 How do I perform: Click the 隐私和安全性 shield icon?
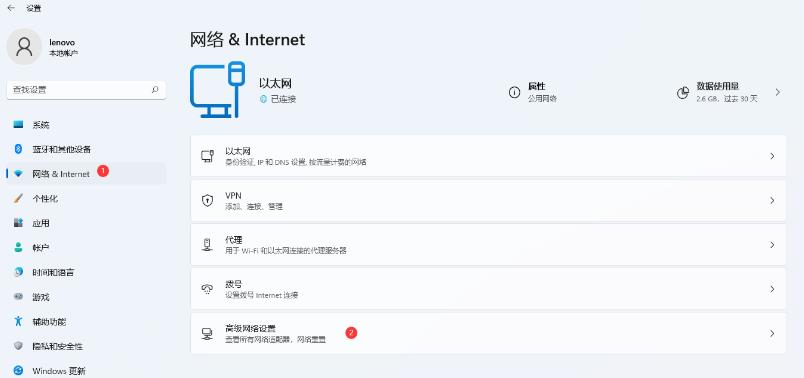click(18, 346)
